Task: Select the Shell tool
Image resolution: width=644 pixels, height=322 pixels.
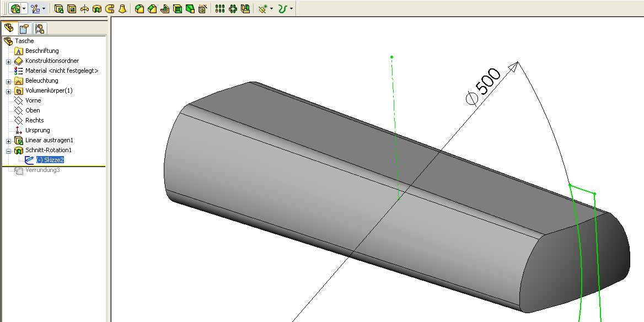Action: coord(178,9)
